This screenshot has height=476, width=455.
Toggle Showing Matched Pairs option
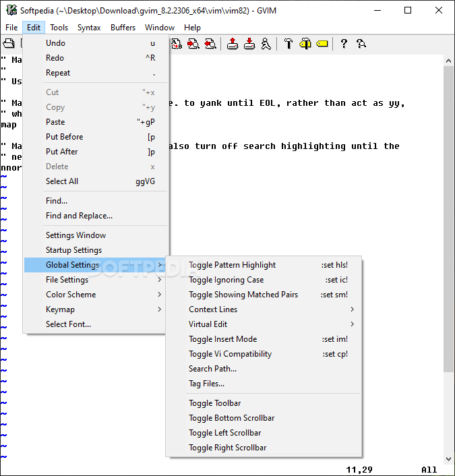click(x=264, y=295)
